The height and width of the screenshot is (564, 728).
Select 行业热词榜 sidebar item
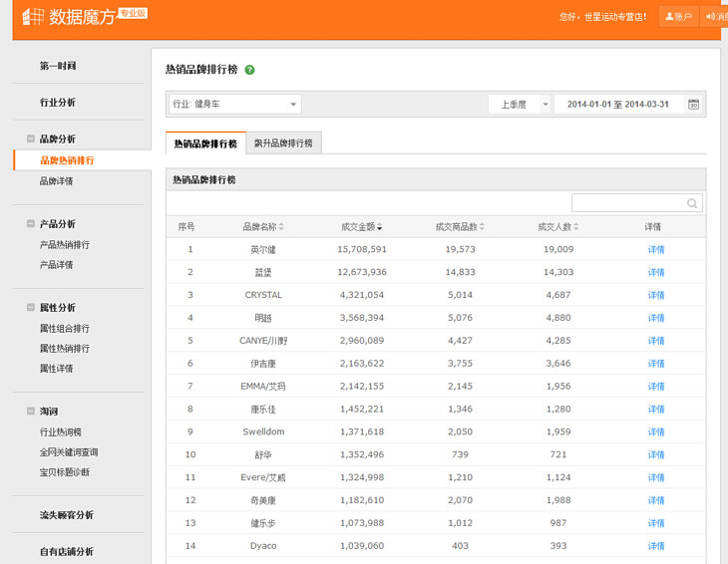coord(61,432)
